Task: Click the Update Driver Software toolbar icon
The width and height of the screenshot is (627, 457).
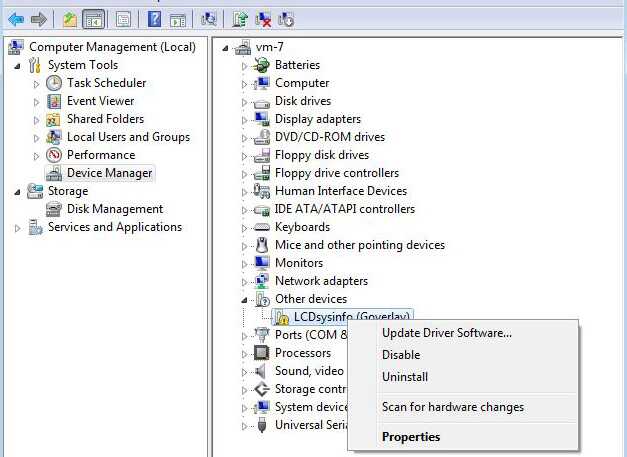Action: coord(240,18)
